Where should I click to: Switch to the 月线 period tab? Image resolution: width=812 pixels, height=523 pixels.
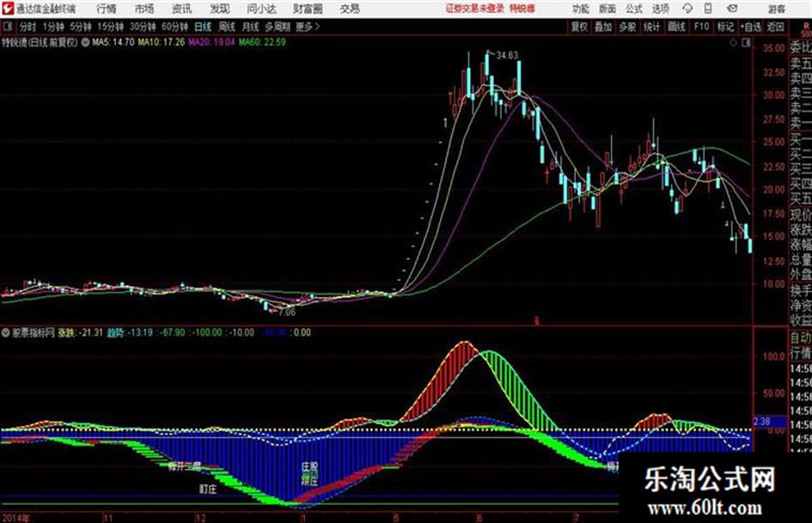(x=250, y=27)
